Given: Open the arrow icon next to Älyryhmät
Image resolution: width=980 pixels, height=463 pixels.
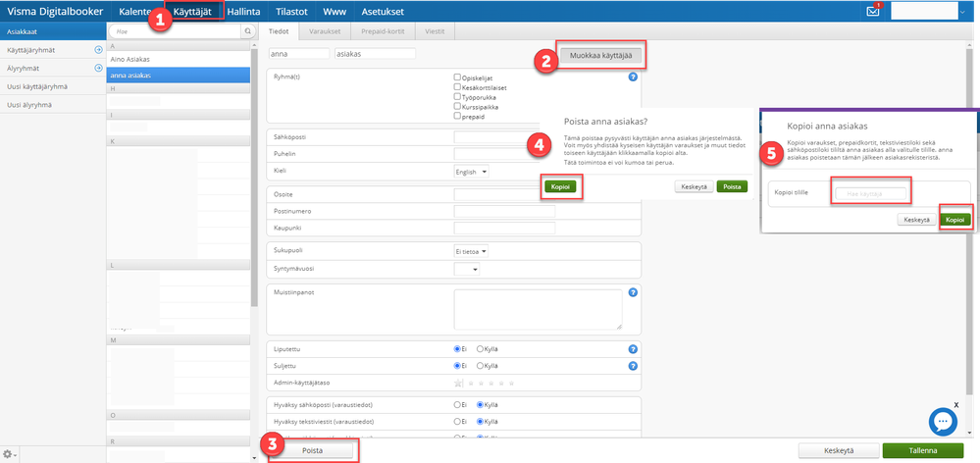Looking at the screenshot, I should [x=98, y=68].
